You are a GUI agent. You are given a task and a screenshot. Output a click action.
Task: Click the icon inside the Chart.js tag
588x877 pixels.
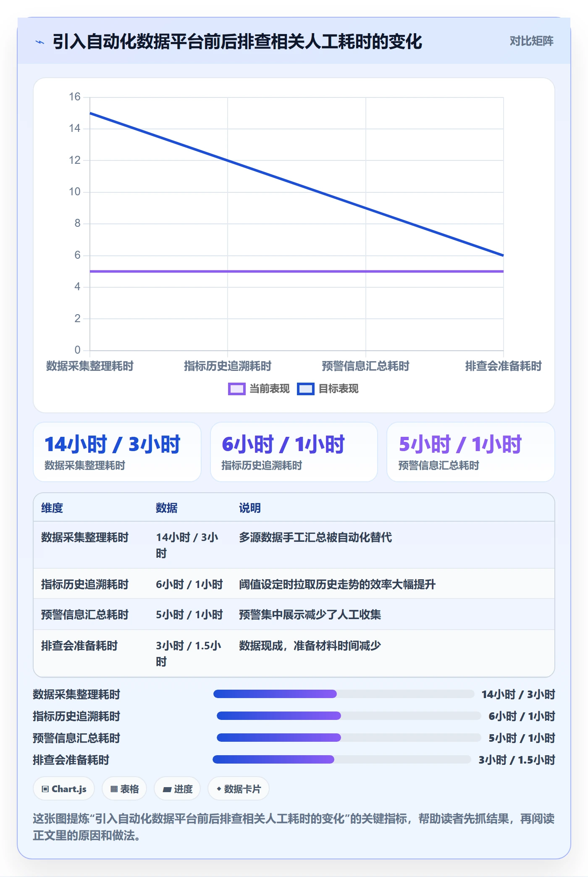45,789
